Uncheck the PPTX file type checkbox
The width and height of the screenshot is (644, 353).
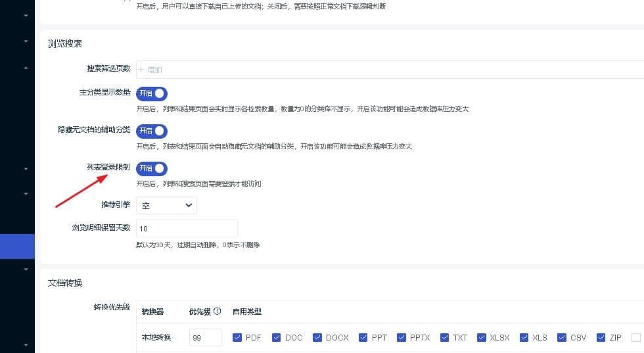click(x=401, y=338)
